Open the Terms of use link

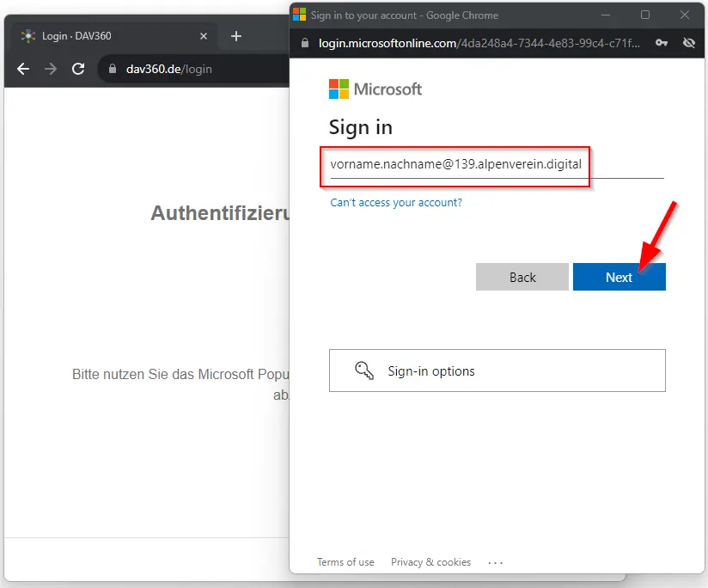pyautogui.click(x=345, y=562)
